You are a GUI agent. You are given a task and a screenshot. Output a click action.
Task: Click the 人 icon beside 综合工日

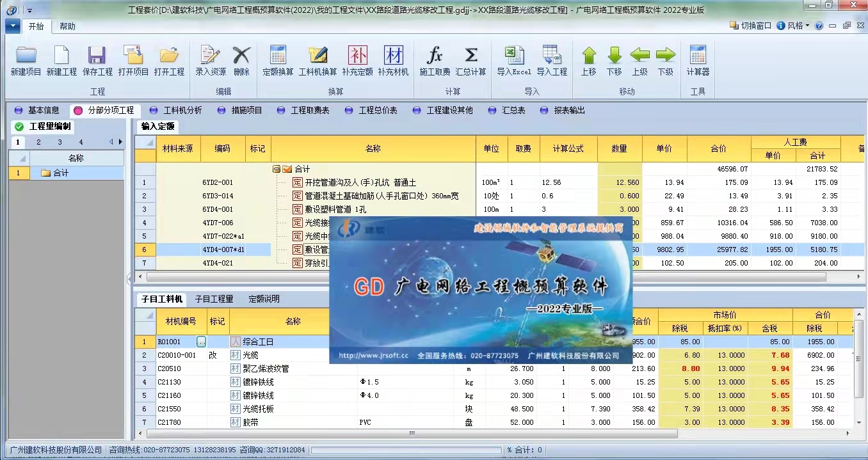pos(236,342)
